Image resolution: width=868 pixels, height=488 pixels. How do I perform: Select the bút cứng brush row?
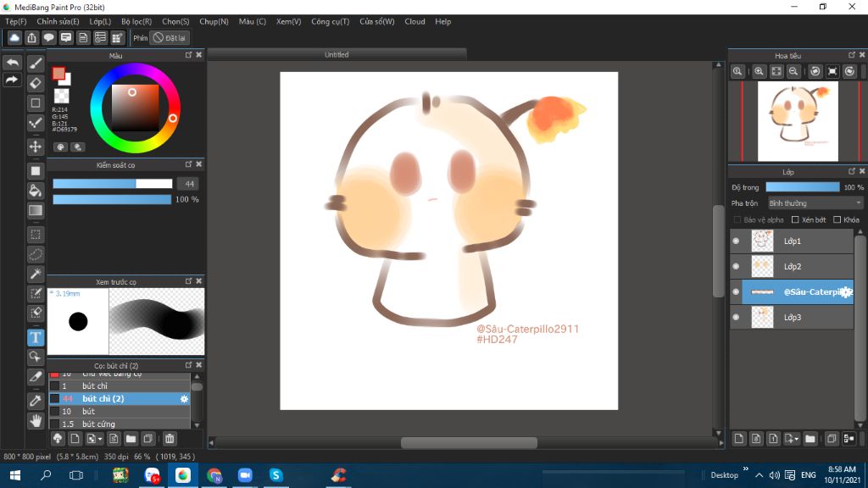[x=120, y=424]
